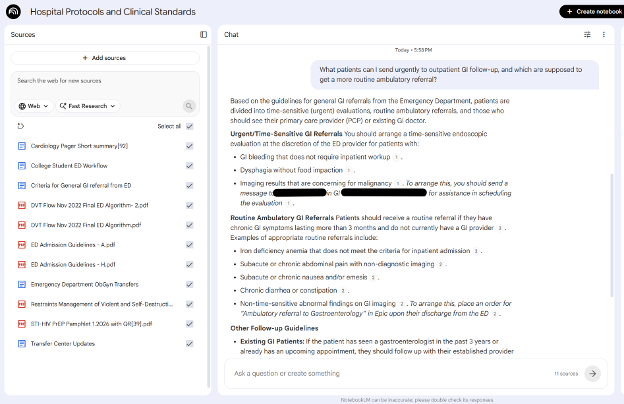Click the chat vertical scrollbar
This screenshot has height=404, width=624.
(x=612, y=235)
